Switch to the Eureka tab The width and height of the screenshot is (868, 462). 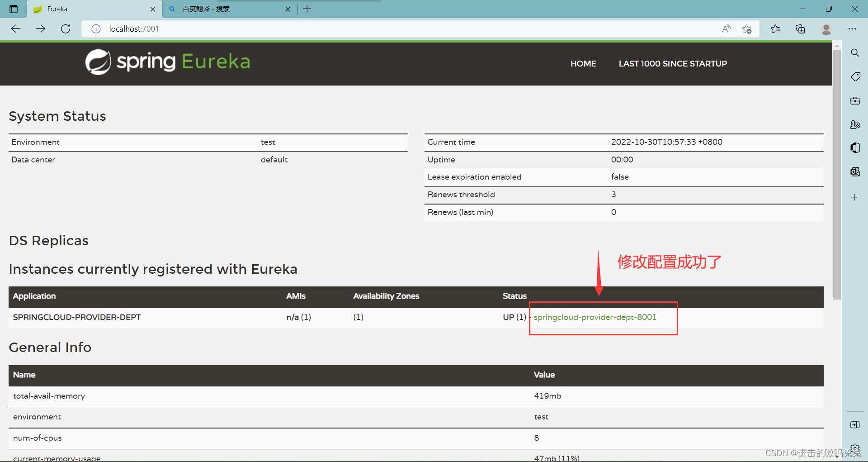pos(94,9)
